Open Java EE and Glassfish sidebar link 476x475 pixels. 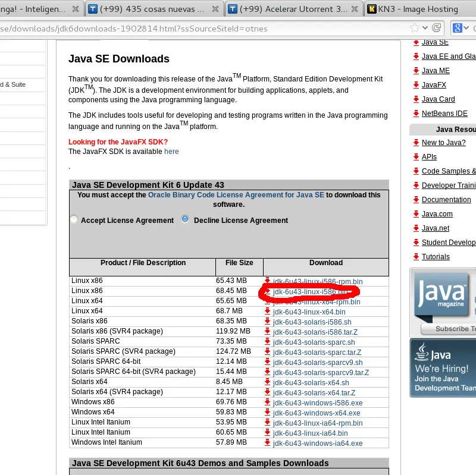(449, 56)
